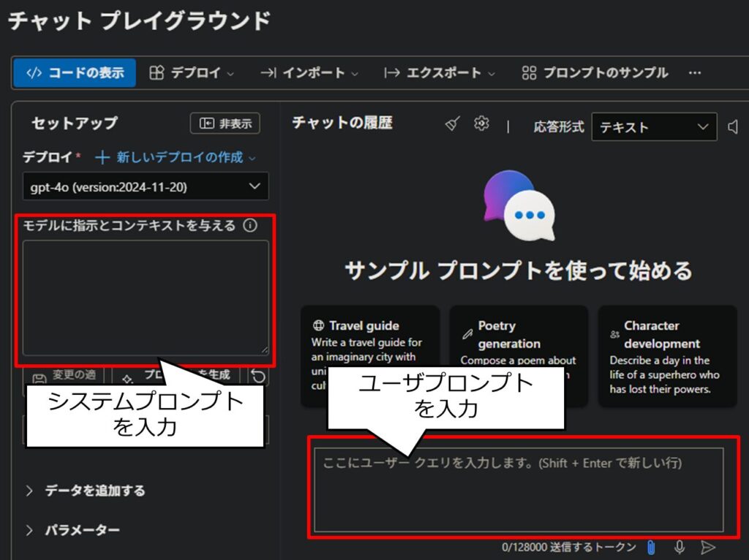This screenshot has width=749, height=560.
Task: Open the エクスポート menu
Action: coord(440,73)
